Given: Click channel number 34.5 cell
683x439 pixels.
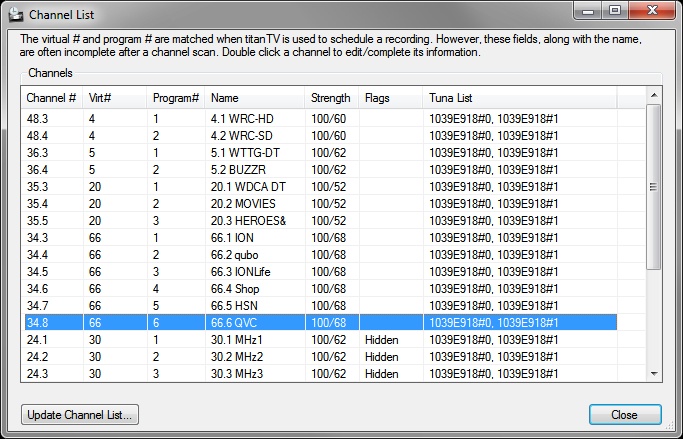Looking at the screenshot, I should pos(37,272).
